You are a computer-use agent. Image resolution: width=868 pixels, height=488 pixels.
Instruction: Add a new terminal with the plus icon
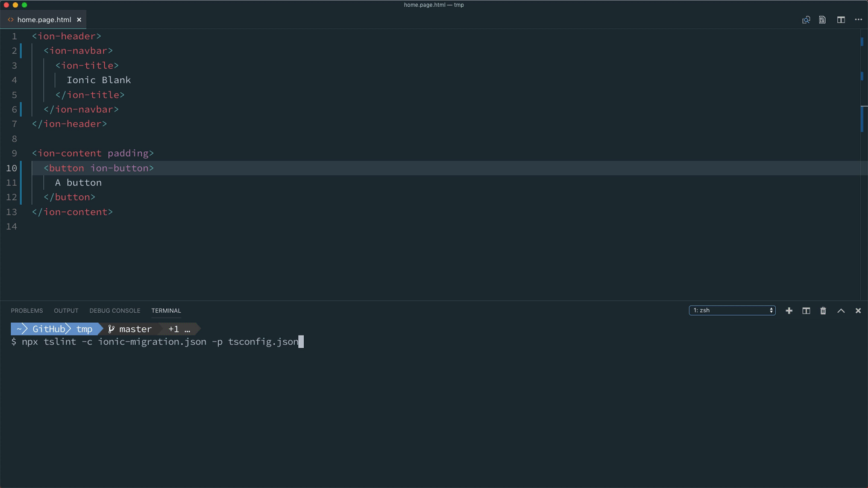789,311
